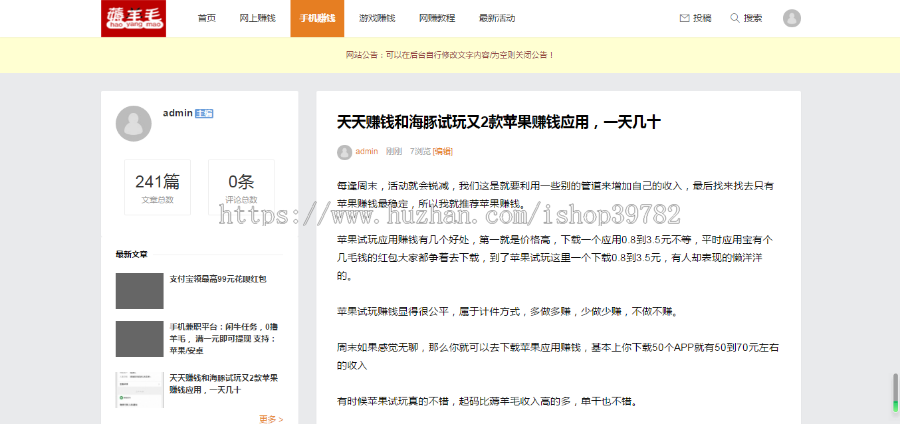This screenshot has height=424, width=900.
Task: Open the 网上赚钱 menu item
Action: click(257, 18)
